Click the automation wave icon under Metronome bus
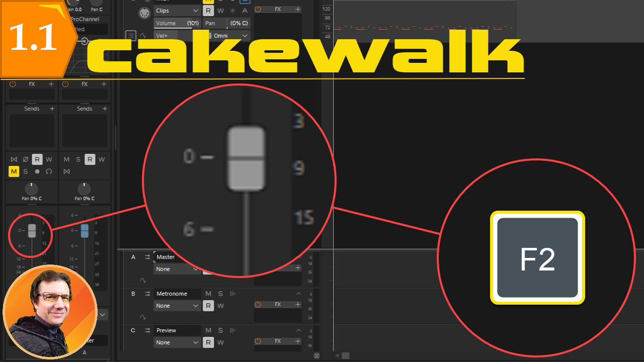Image resolution: width=644 pixels, height=362 pixels. (142, 317)
